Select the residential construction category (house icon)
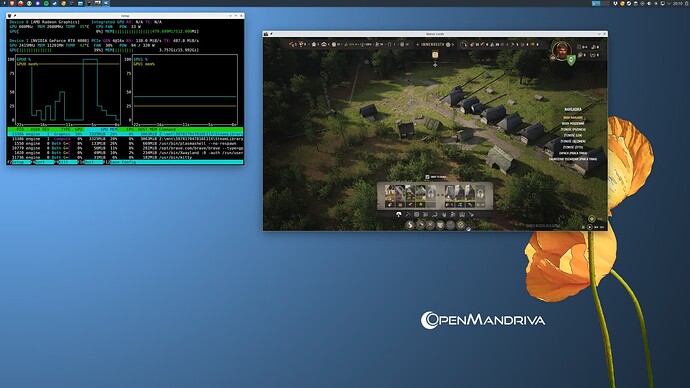This screenshot has height=388, width=690. click(399, 214)
